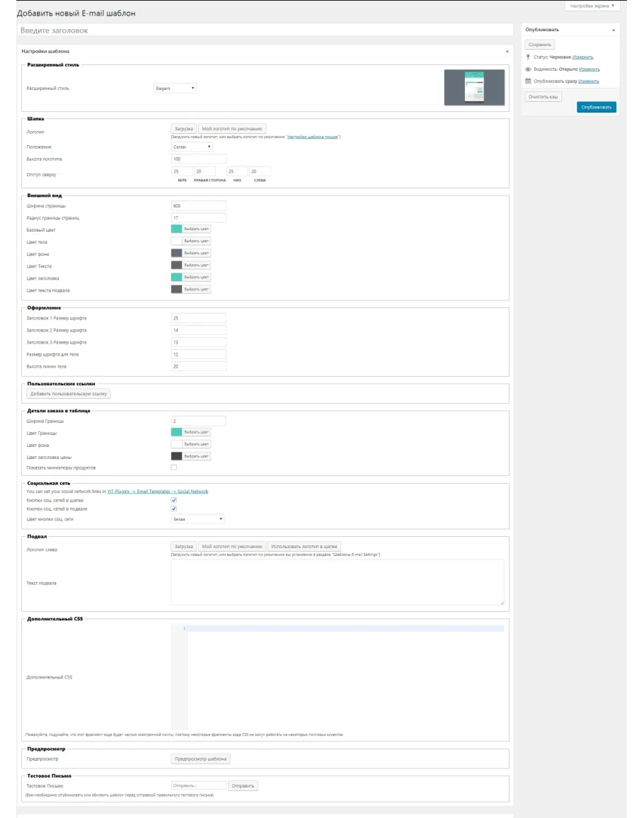Collapse the Опубликовать panel with arrow
This screenshot has width=644, height=818.
click(x=613, y=30)
